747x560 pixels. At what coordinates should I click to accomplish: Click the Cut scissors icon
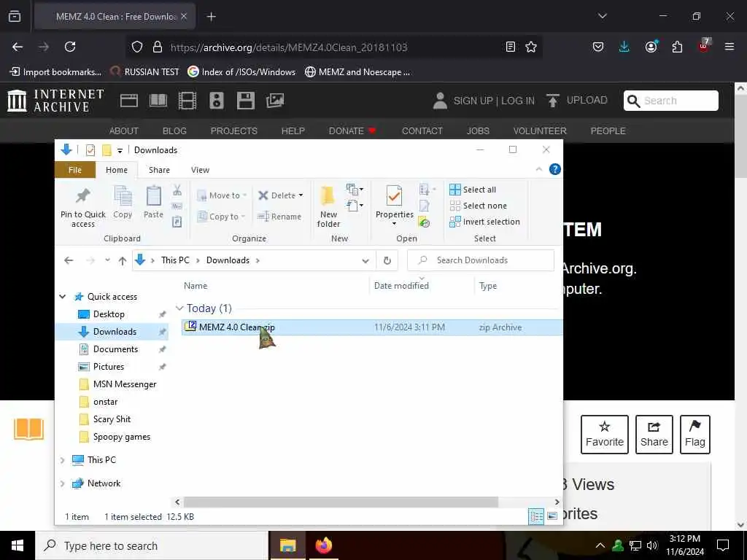(177, 190)
